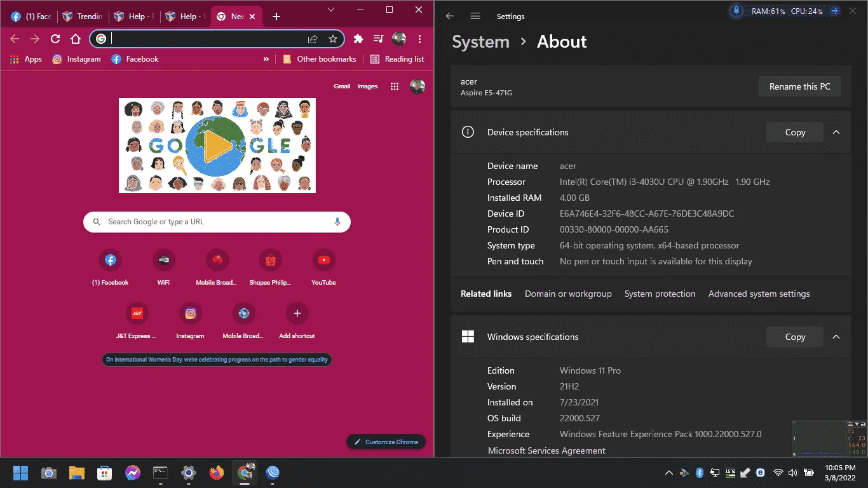Open Chrome's three-dot menu

point(420,39)
